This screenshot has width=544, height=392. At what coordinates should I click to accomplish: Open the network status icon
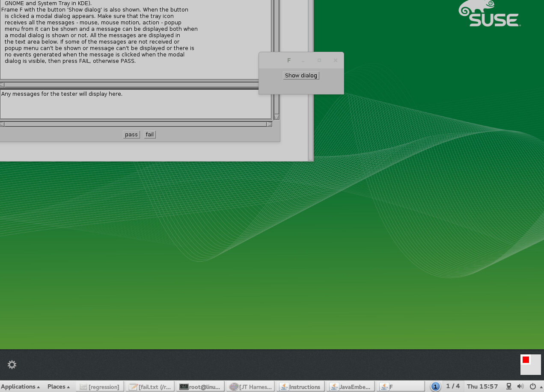point(509,386)
